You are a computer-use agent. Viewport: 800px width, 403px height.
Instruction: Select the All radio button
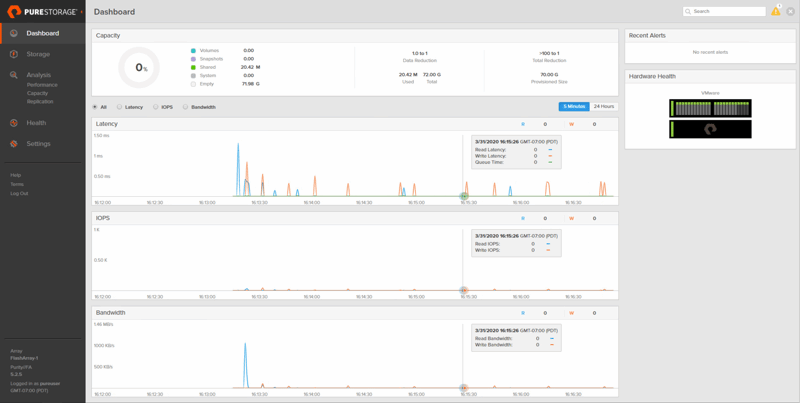pyautogui.click(x=95, y=107)
